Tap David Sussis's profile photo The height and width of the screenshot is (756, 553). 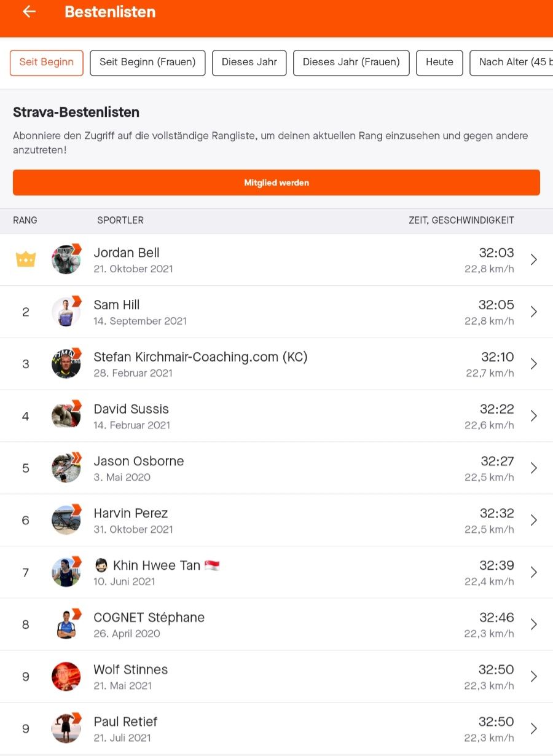click(x=66, y=416)
